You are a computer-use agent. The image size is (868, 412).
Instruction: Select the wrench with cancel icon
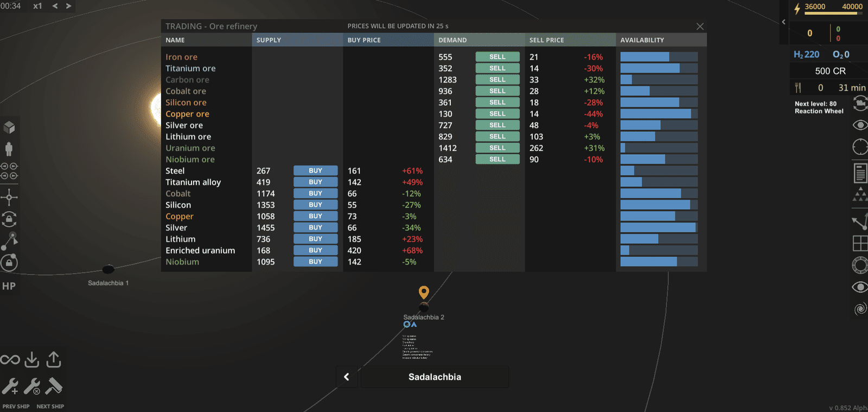coord(32,386)
